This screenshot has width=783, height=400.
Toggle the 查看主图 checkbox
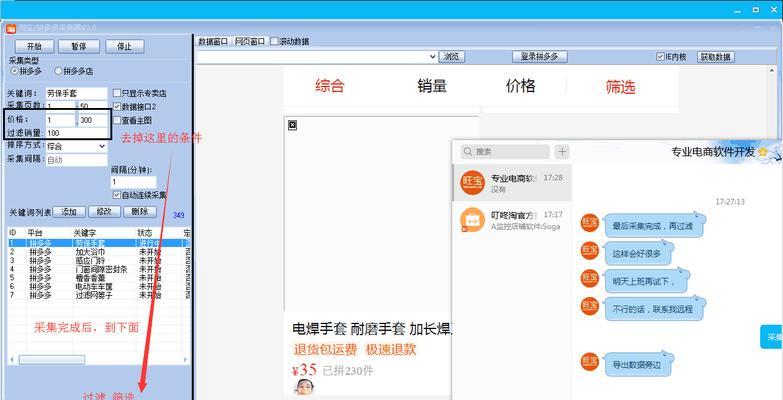[x=117, y=120]
